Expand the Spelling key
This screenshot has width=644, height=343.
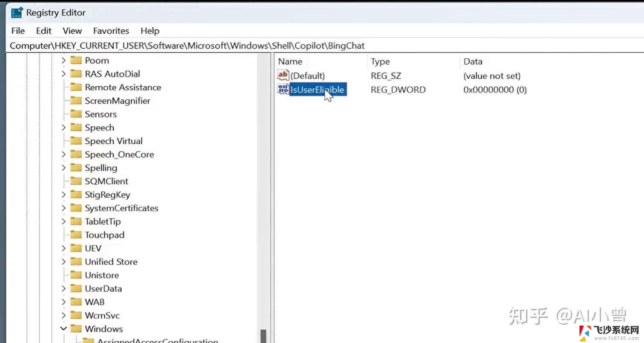point(63,168)
